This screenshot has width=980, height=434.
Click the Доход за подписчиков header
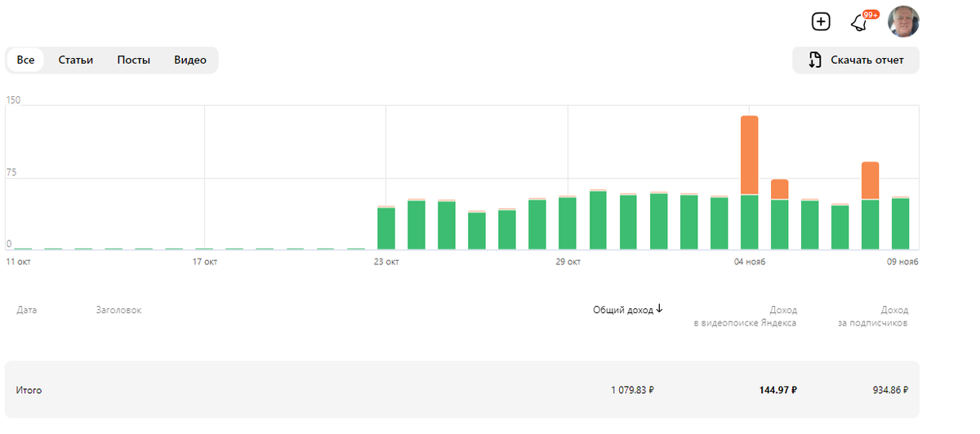tap(873, 317)
